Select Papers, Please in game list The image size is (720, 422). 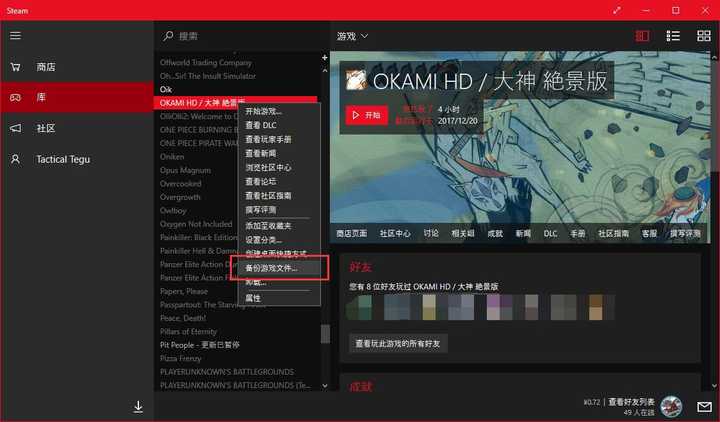184,292
